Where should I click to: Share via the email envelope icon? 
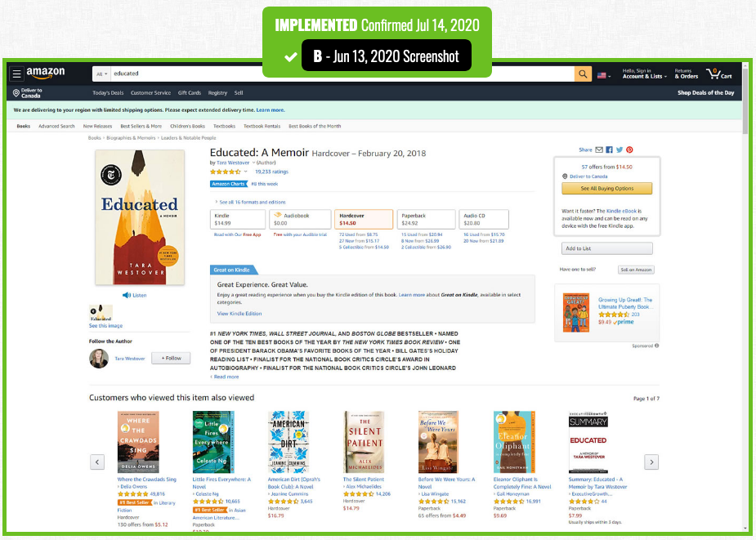599,150
